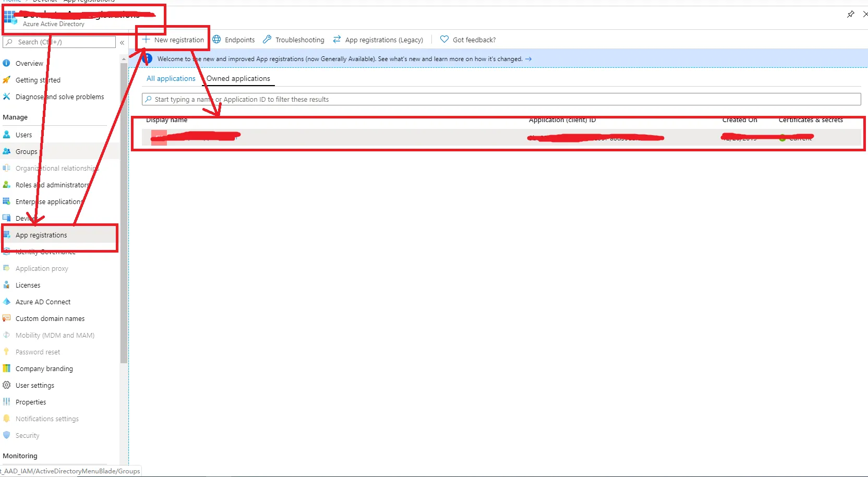The width and height of the screenshot is (868, 477).
Task: Click the blue info icon in the banner
Action: click(x=148, y=59)
